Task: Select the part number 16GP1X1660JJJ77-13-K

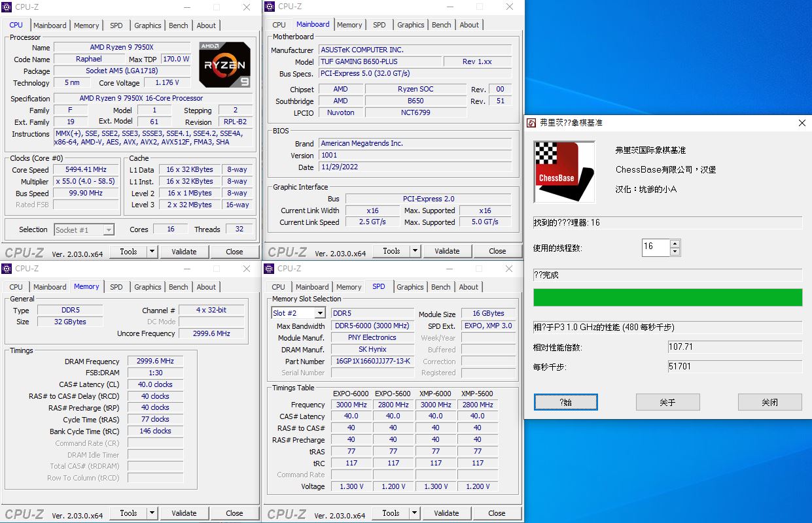Action: click(x=372, y=361)
